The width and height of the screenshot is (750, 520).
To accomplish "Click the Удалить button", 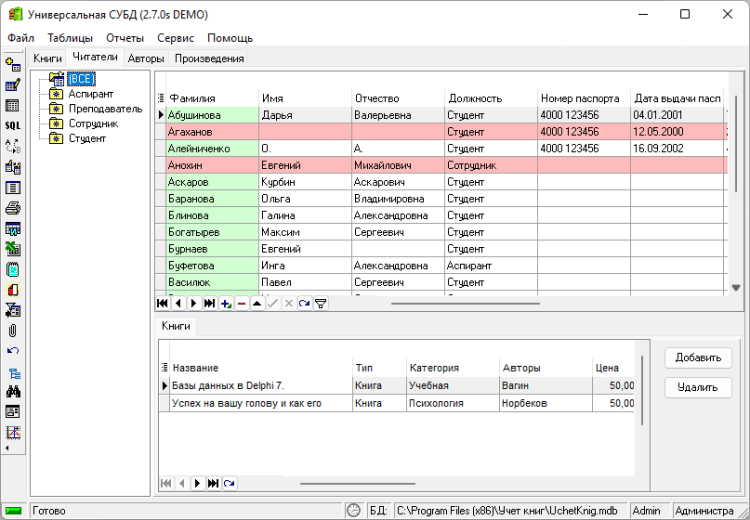I will pyautogui.click(x=698, y=387).
